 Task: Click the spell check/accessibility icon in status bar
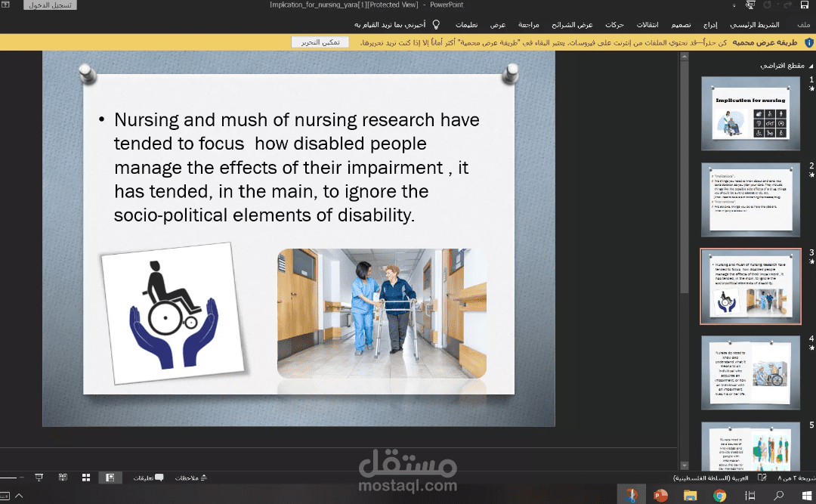762,478
